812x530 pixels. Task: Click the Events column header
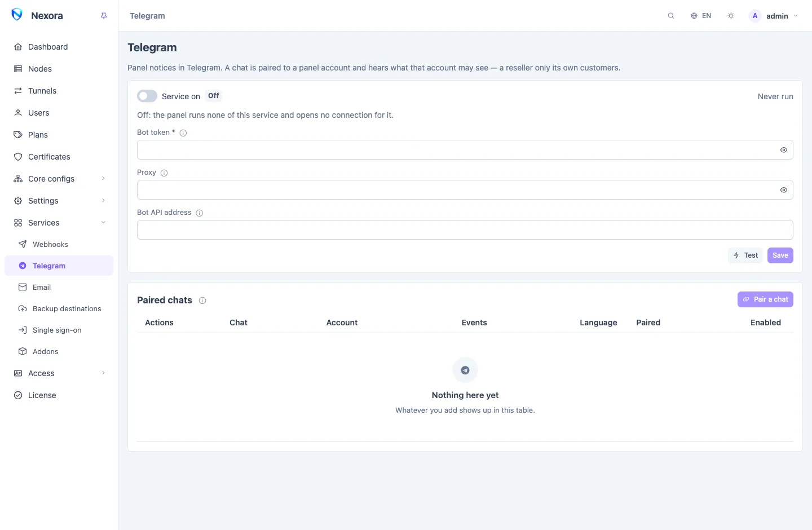coord(474,323)
